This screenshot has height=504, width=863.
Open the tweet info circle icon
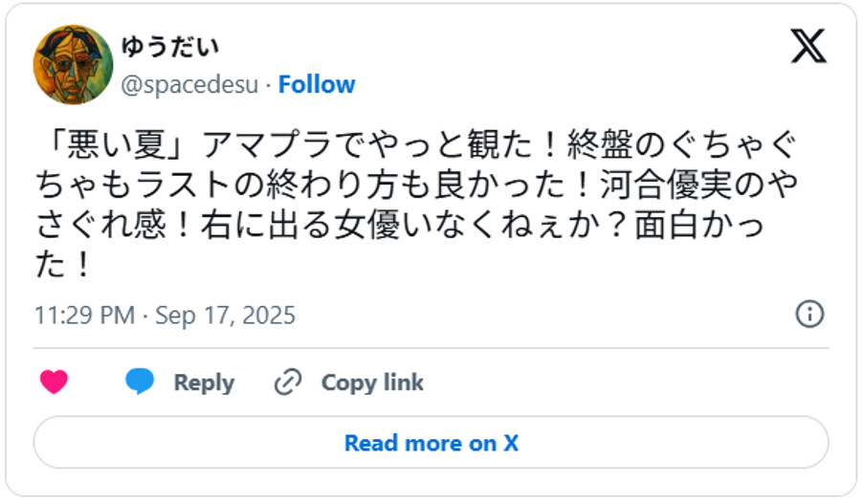pyautogui.click(x=809, y=315)
